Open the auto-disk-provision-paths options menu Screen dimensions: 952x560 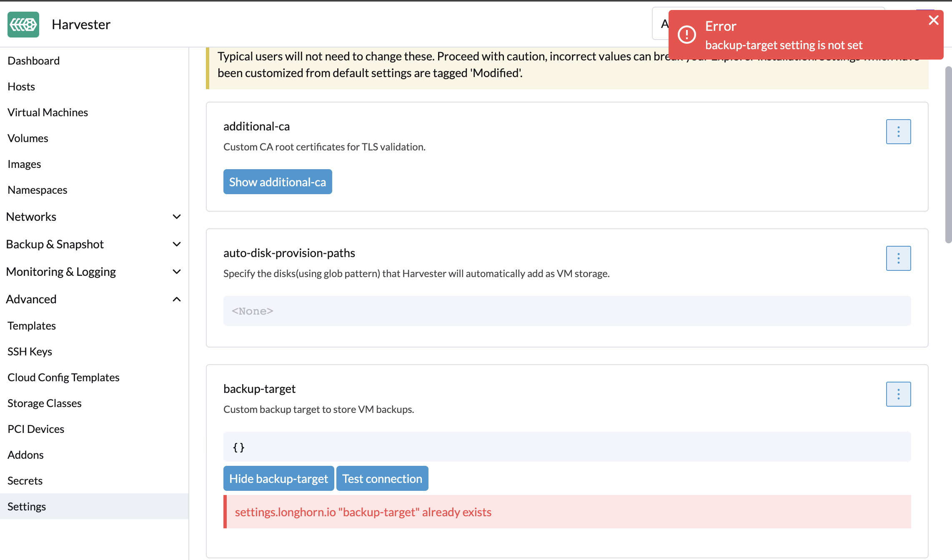898,258
